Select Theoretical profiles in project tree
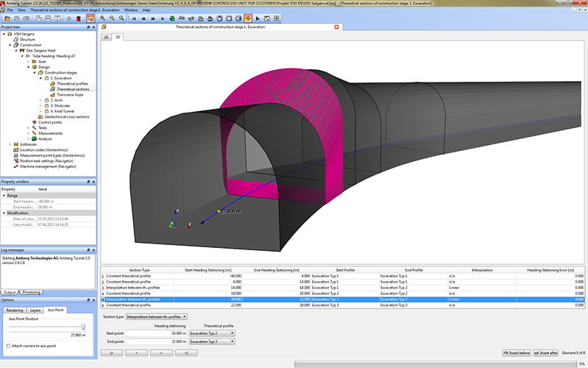 [72, 84]
